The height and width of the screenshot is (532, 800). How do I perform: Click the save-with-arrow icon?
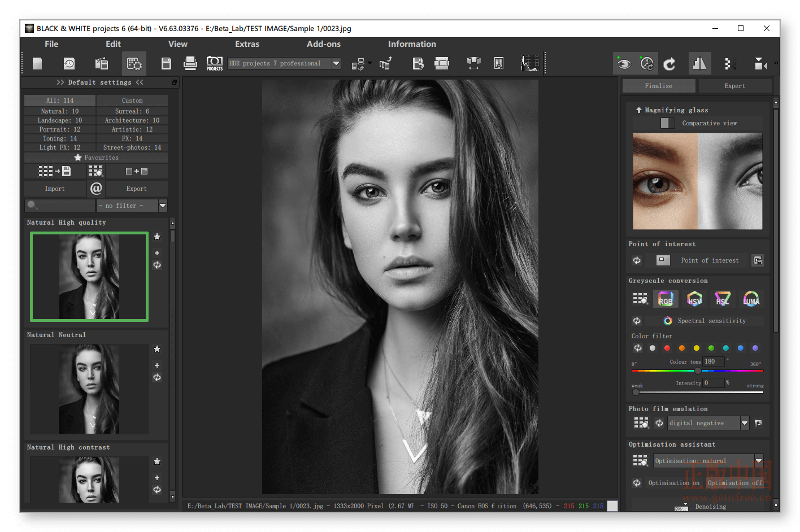pos(418,63)
